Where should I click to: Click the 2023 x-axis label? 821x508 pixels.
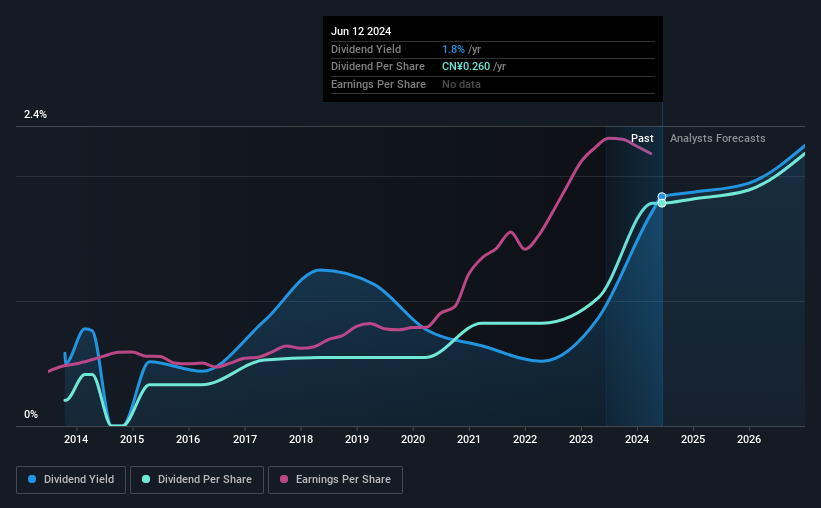581,439
